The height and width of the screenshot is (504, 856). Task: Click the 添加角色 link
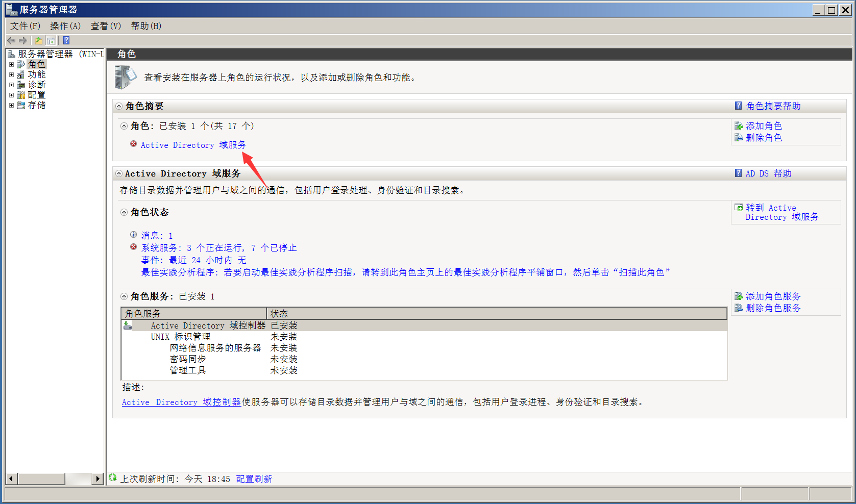(764, 126)
